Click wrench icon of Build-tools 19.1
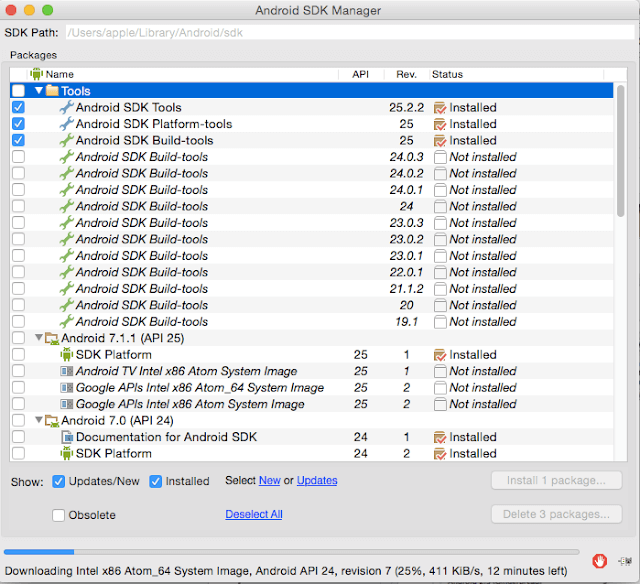Viewport: 640px width, 584px height. click(67, 322)
